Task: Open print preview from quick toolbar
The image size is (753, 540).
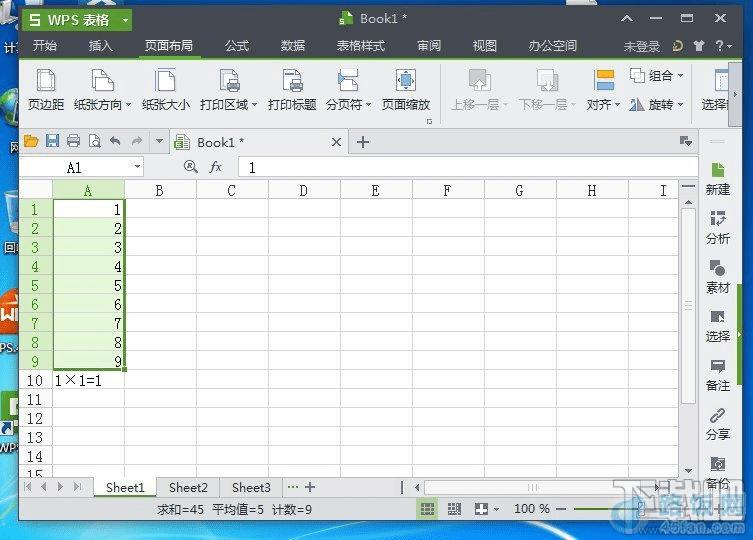Action: pyautogui.click(x=95, y=141)
